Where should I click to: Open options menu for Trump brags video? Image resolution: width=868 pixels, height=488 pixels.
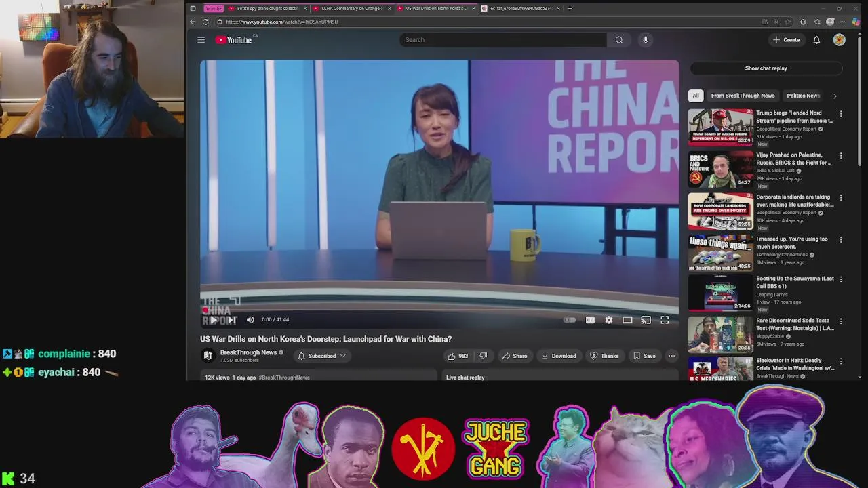click(x=841, y=114)
